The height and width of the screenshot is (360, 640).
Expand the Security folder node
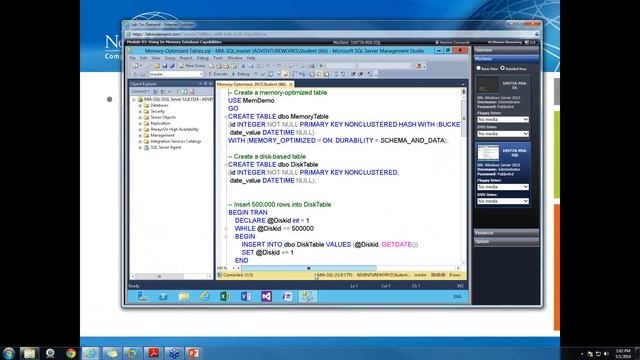(x=140, y=111)
